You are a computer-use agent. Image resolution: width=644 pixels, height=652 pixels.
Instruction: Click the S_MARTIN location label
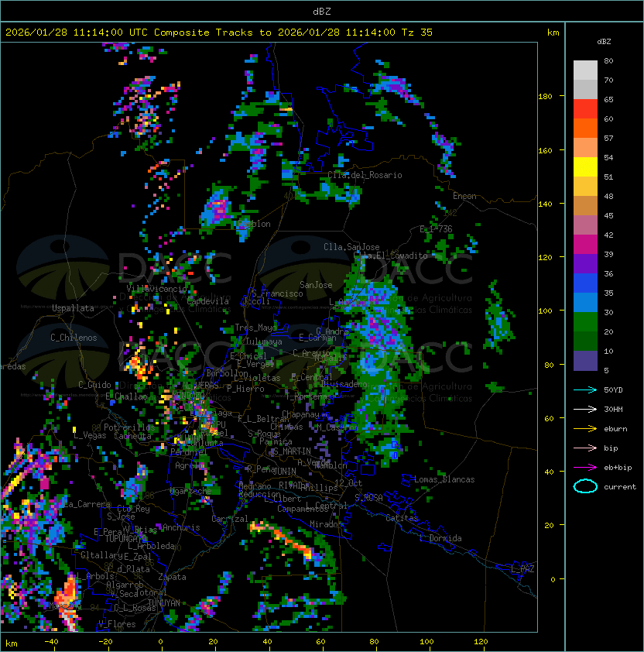click(x=292, y=451)
